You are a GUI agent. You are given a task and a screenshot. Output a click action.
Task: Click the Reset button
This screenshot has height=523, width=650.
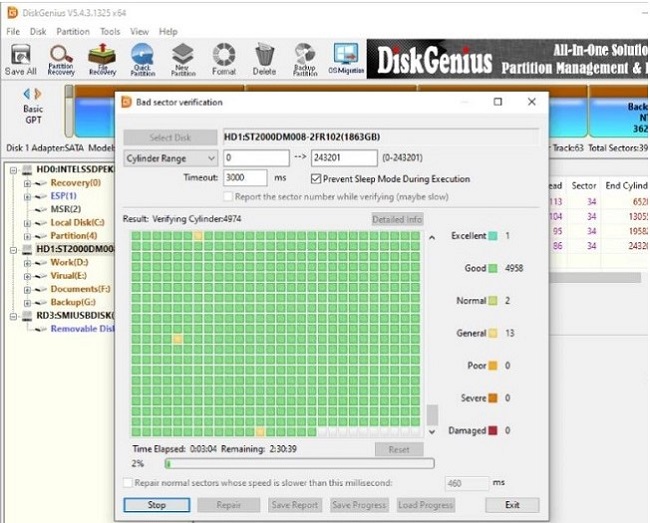point(399,449)
